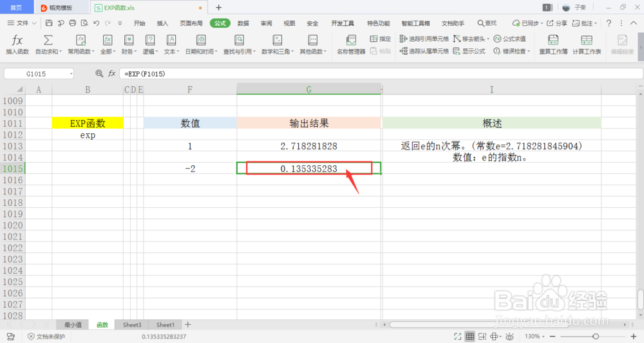Open the all functions (全部) library
This screenshot has height=343, width=644.
click(107, 44)
